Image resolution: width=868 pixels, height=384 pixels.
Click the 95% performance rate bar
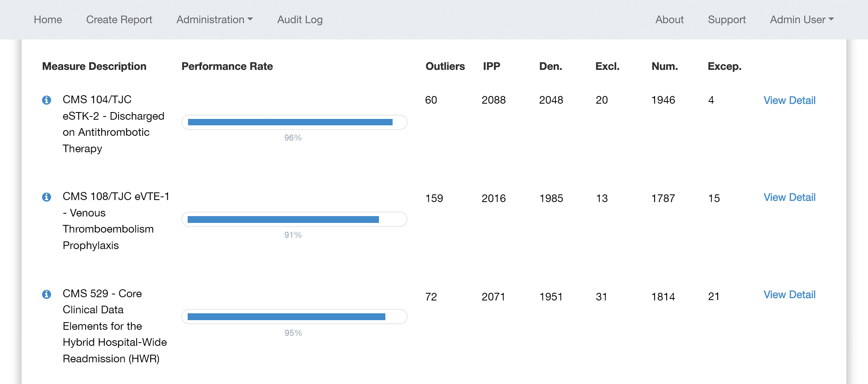coord(294,317)
